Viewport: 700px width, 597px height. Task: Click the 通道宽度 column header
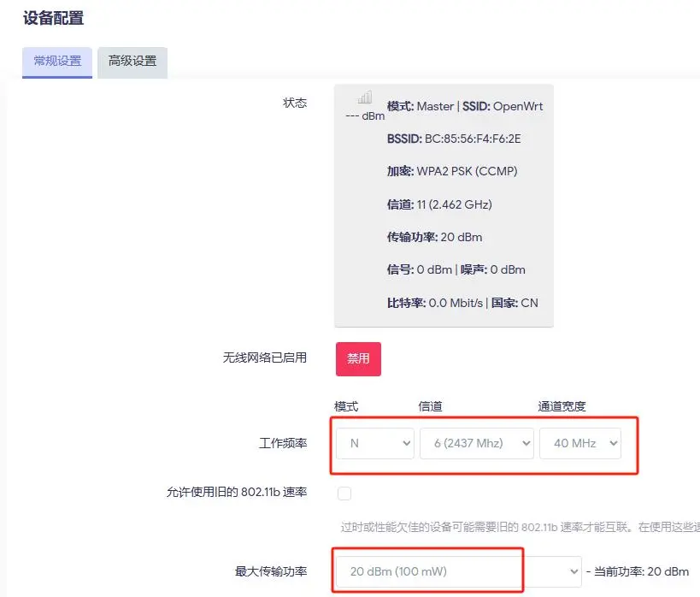click(x=562, y=406)
